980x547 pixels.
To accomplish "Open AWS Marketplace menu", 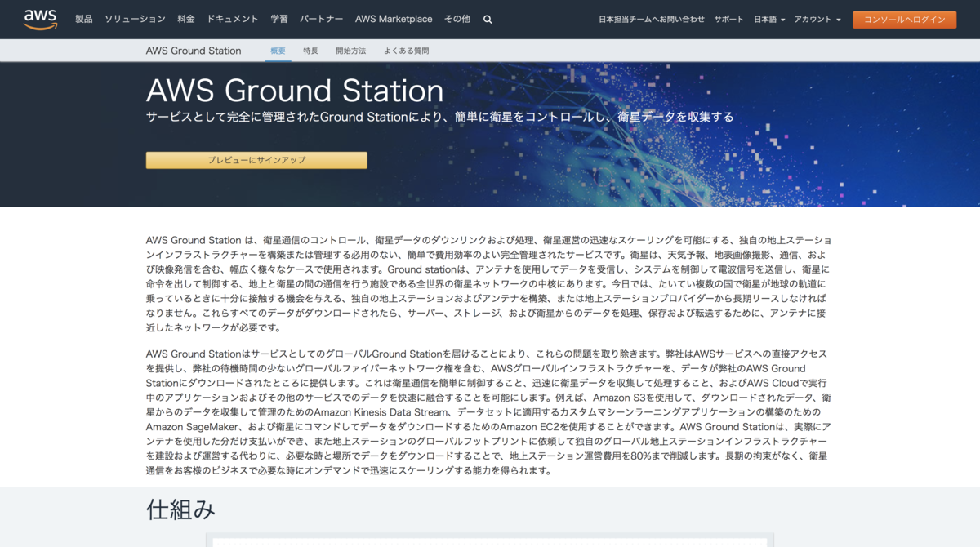I will [394, 19].
